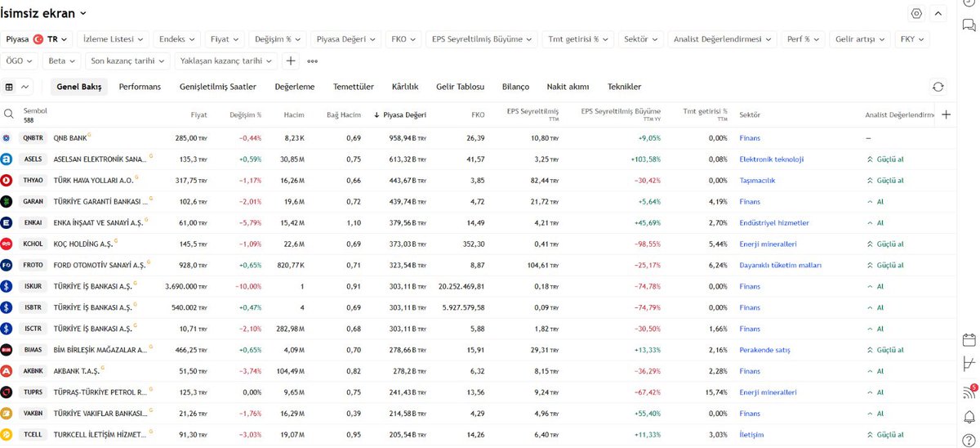980x448 pixels.
Task: Open the Piyasa Değeri filter dropdown
Action: point(347,39)
